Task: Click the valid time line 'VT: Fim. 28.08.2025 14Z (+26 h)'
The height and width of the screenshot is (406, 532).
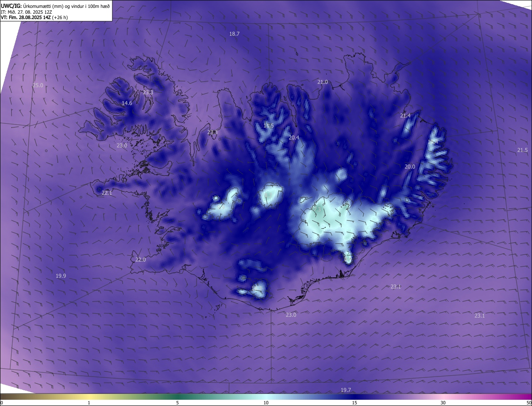Action: click(34, 18)
